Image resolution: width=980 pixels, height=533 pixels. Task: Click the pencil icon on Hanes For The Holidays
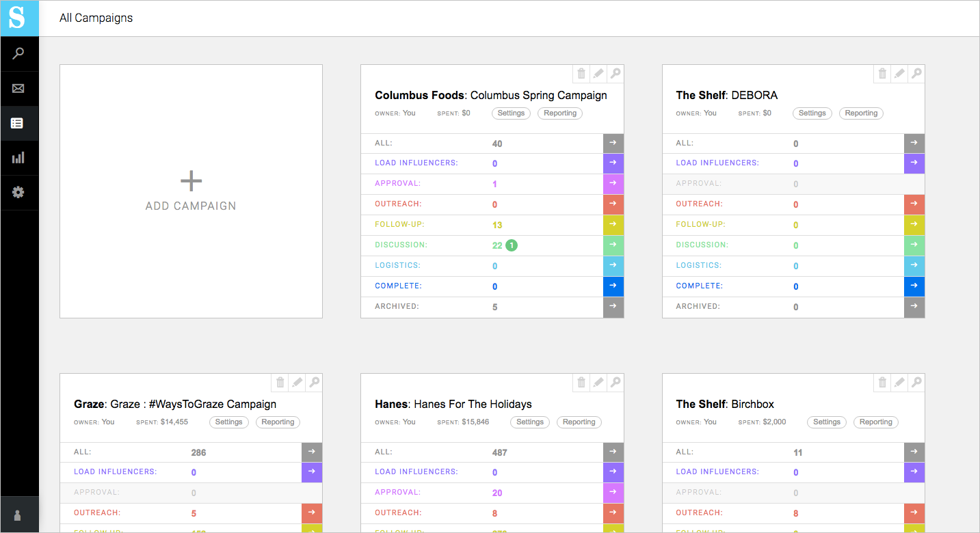[598, 383]
